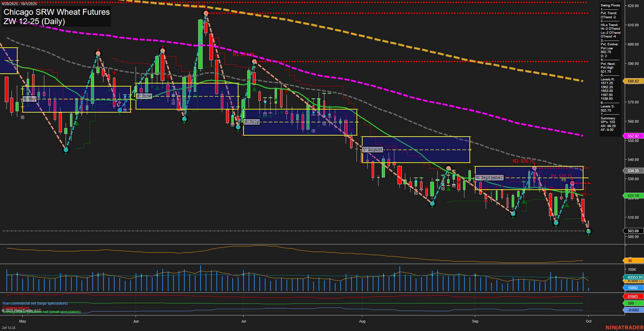This screenshot has width=644, height=331.
Task: Expand the Swing Pivots summary panel
Action: [610, 5]
